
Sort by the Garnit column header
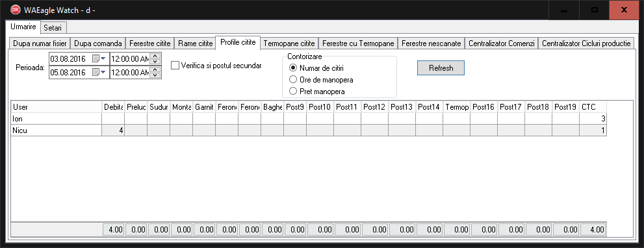204,107
